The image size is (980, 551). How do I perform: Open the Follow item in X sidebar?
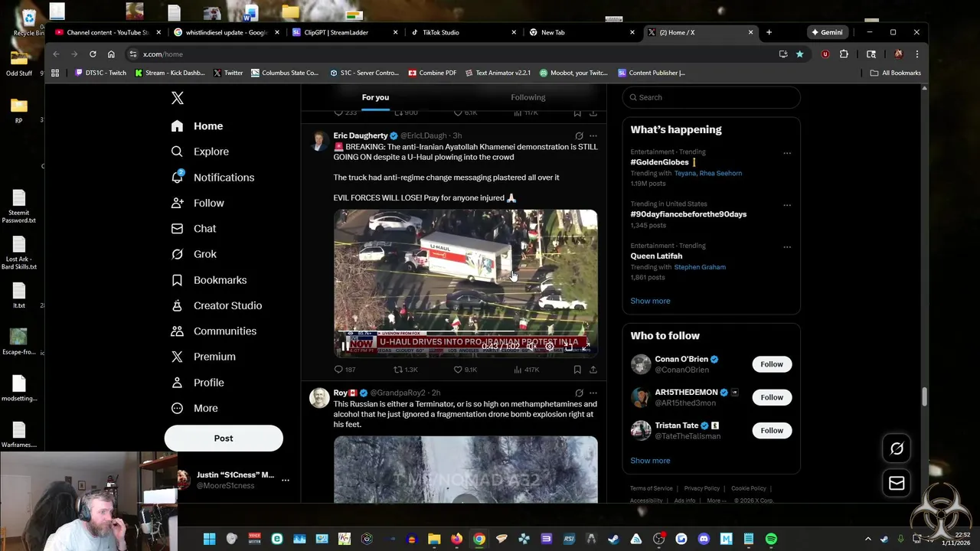198,203
